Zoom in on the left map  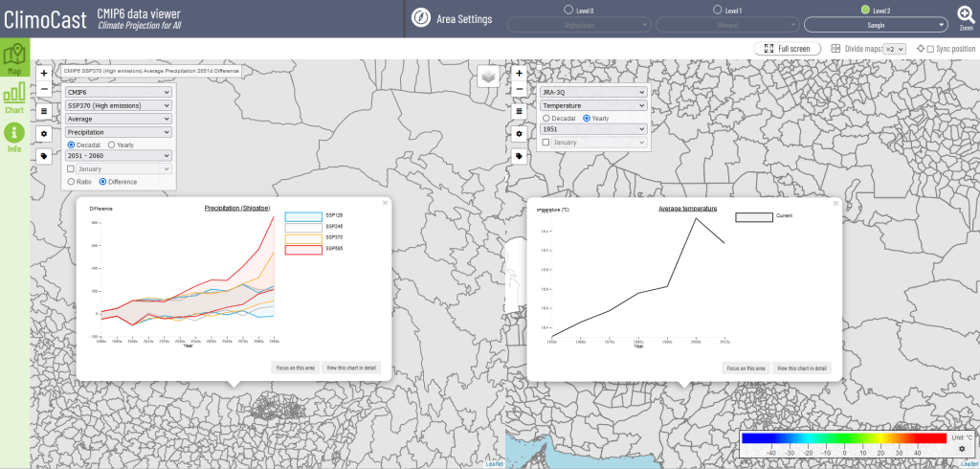pyautogui.click(x=44, y=73)
